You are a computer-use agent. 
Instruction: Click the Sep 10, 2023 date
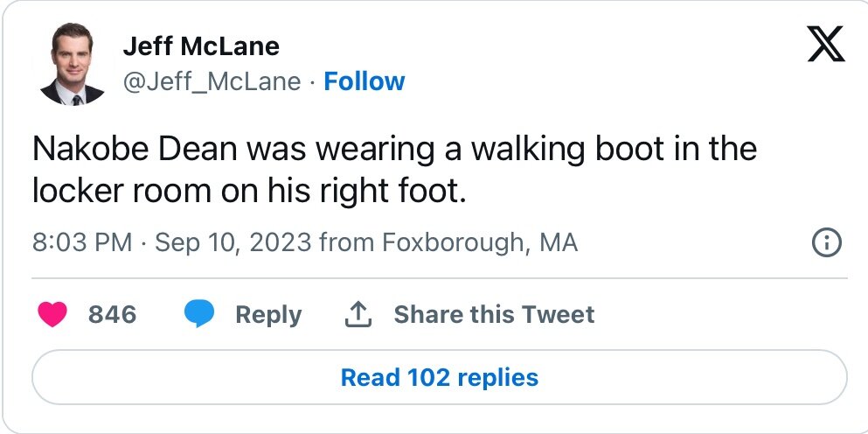pos(233,242)
